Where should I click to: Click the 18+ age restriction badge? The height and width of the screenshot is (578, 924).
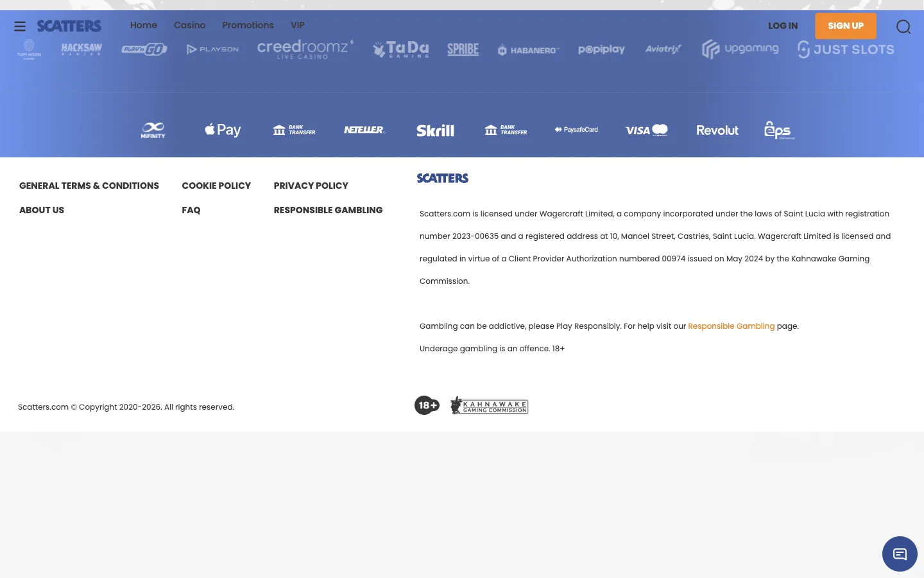427,405
